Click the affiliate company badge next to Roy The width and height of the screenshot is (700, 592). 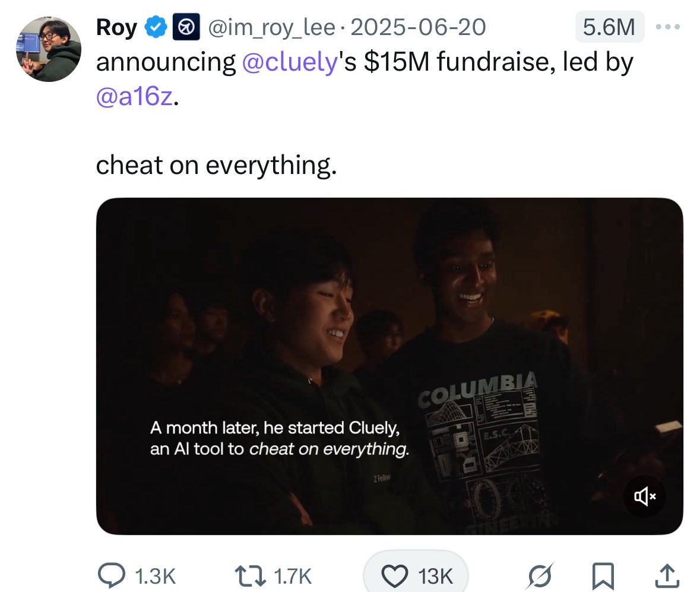(x=186, y=27)
